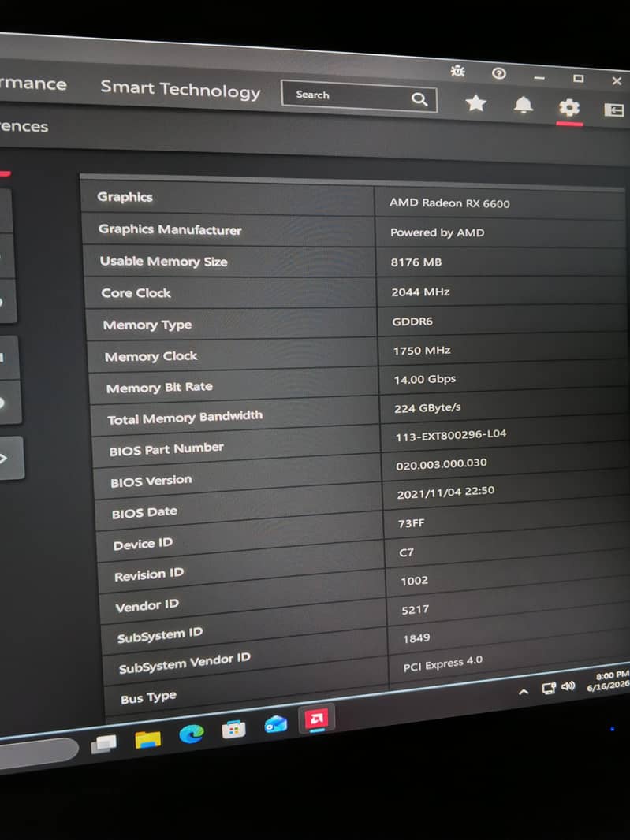Click the Usable Memory Size label
This screenshot has width=630, height=840.
pos(163,262)
